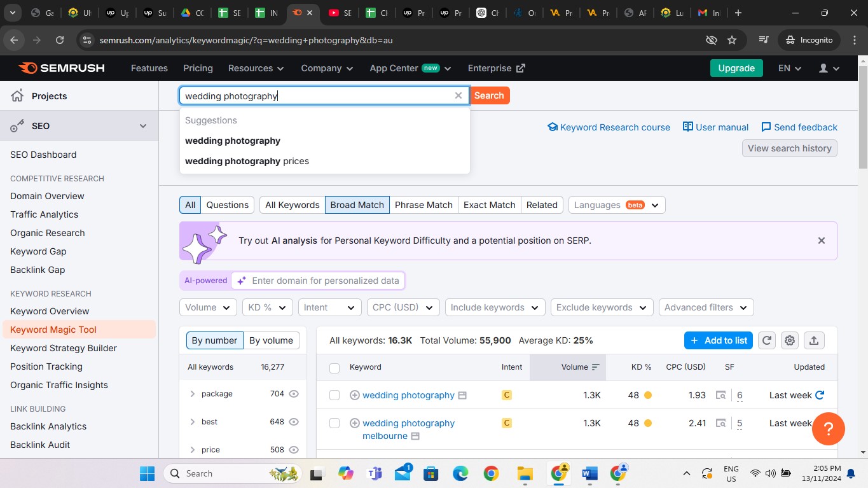Screen dimensions: 868x488
Task: Open Include keywords dropdown
Action: coord(495,307)
